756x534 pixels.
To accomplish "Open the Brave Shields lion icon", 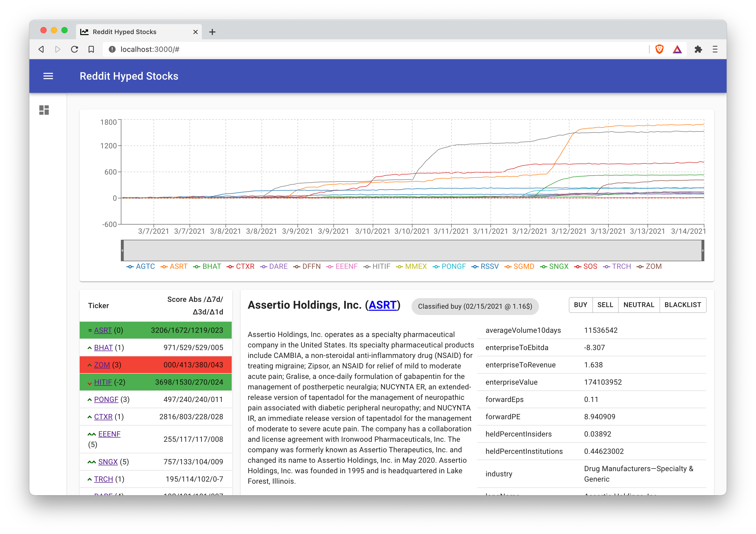I will [x=659, y=49].
